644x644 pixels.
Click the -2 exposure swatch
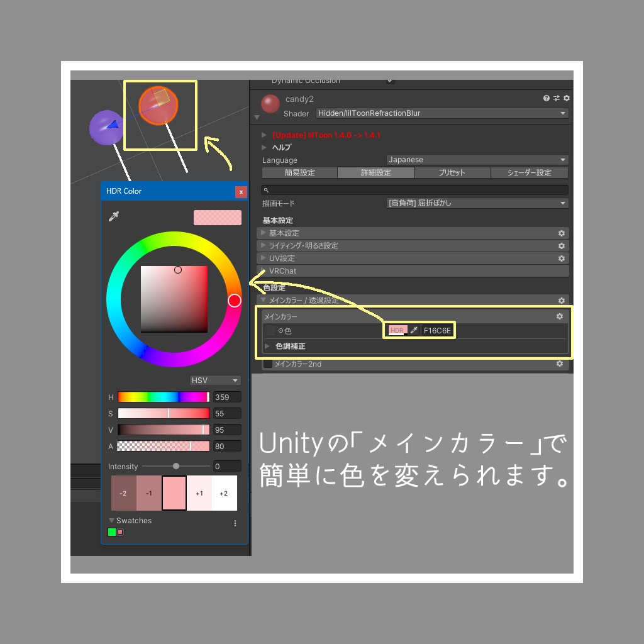click(x=124, y=493)
